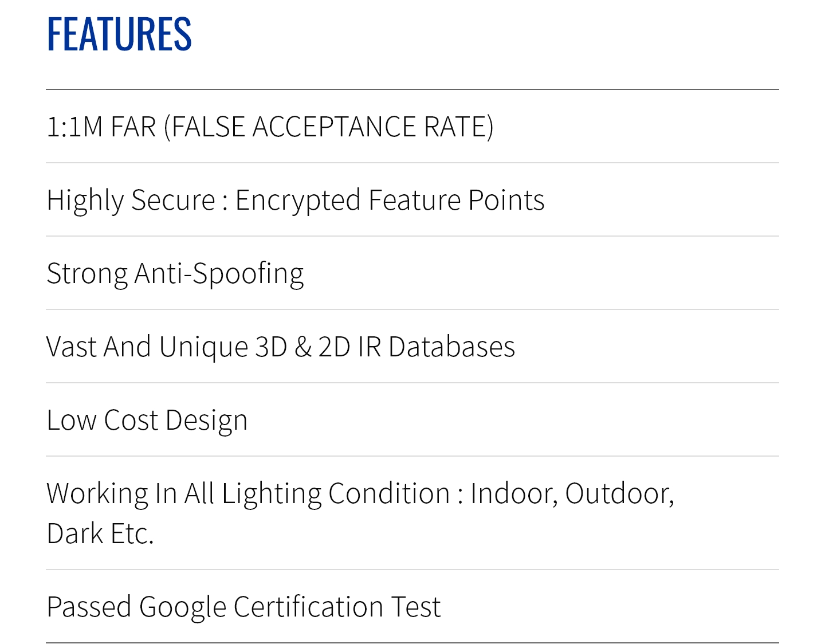Click the words 'Indoor, Outdoor,'

tap(572, 493)
